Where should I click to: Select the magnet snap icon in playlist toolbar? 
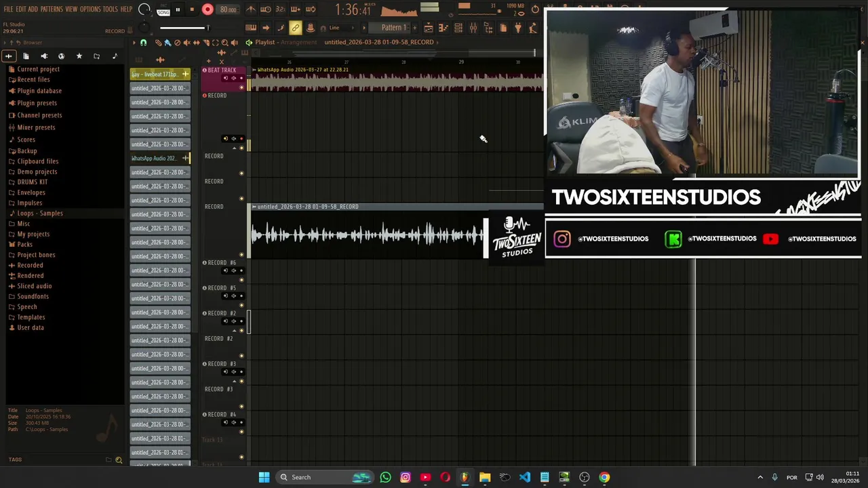(143, 42)
